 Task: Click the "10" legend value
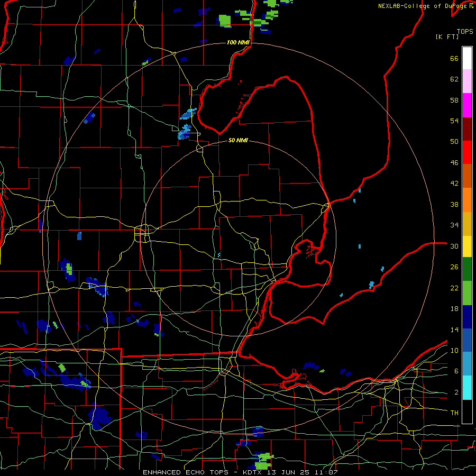454,350
